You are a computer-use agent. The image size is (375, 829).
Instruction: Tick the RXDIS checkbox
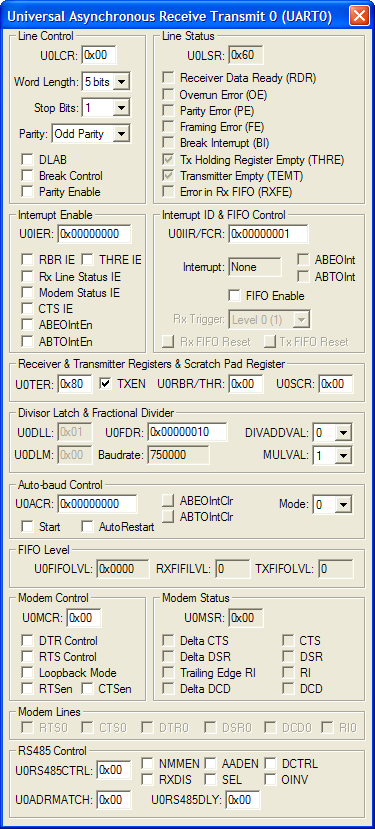[148, 779]
